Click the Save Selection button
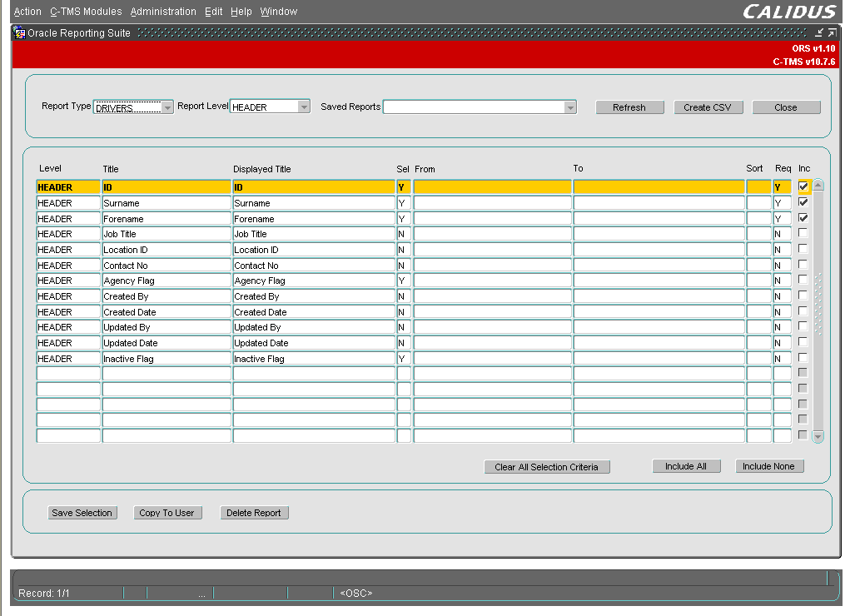The image size is (850, 616). pyautogui.click(x=82, y=513)
